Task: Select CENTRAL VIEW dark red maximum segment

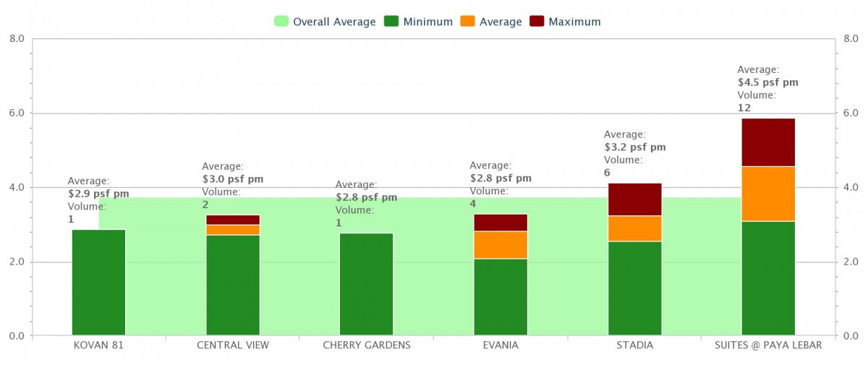Action: click(x=233, y=220)
